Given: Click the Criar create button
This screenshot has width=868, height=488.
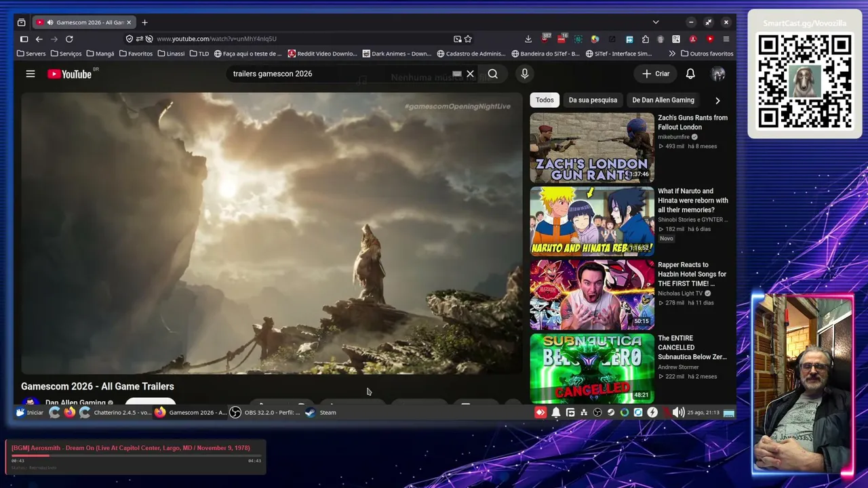Looking at the screenshot, I should pos(656,74).
